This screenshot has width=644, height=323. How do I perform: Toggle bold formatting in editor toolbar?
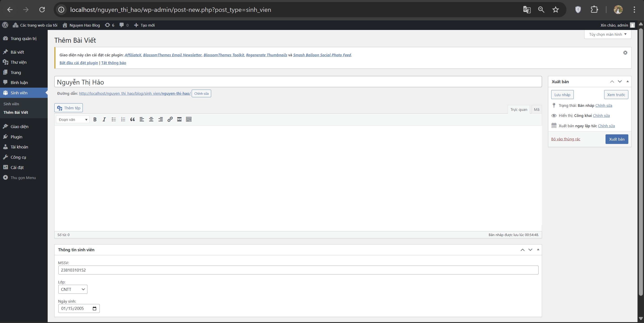click(x=95, y=119)
